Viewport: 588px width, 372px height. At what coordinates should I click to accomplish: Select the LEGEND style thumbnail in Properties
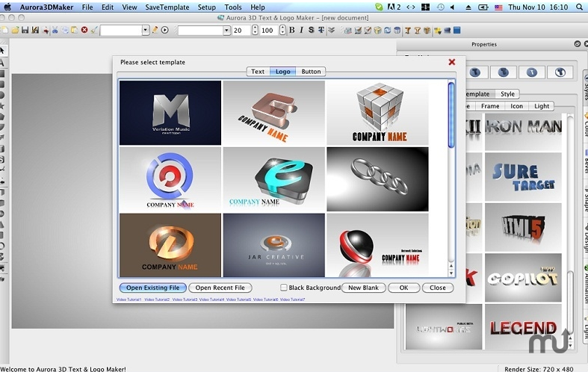coord(524,327)
